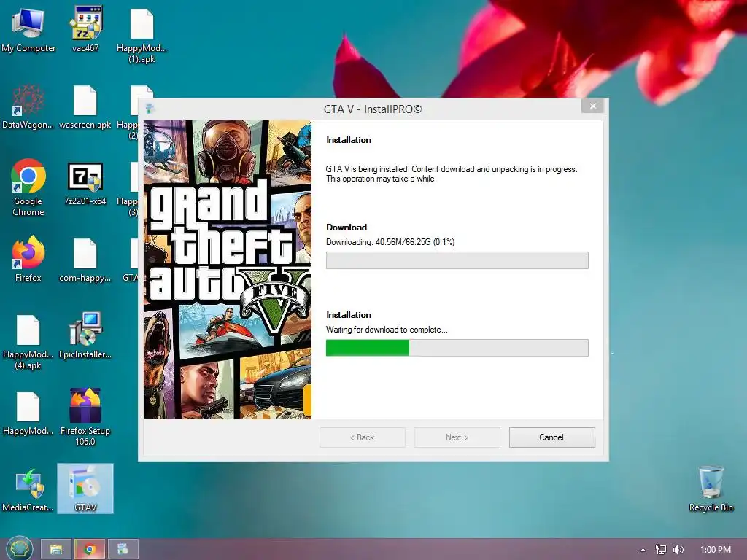Screen dimensions: 747x560
Task: Click the Grand Theft Auto cover artwork
Action: point(228,270)
